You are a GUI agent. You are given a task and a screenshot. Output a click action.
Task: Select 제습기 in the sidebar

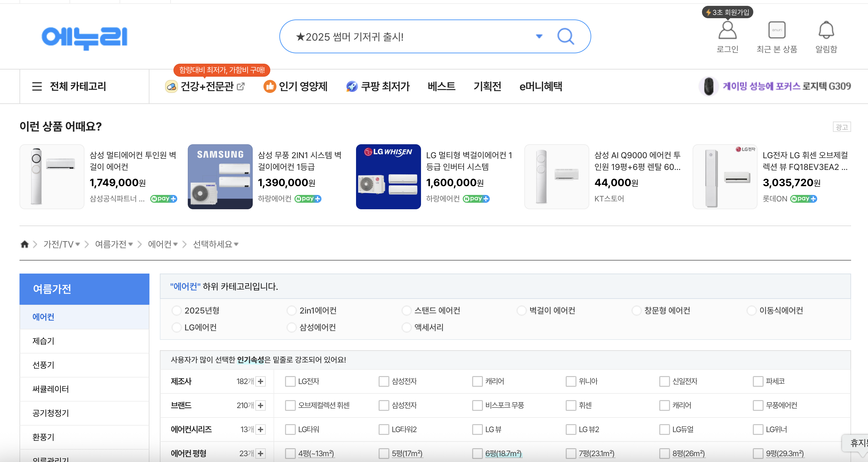(84, 341)
